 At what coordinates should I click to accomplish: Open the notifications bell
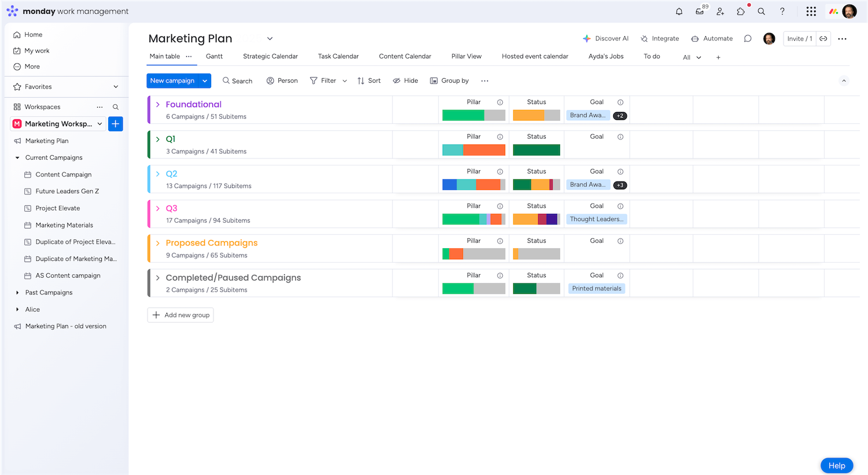pos(679,12)
